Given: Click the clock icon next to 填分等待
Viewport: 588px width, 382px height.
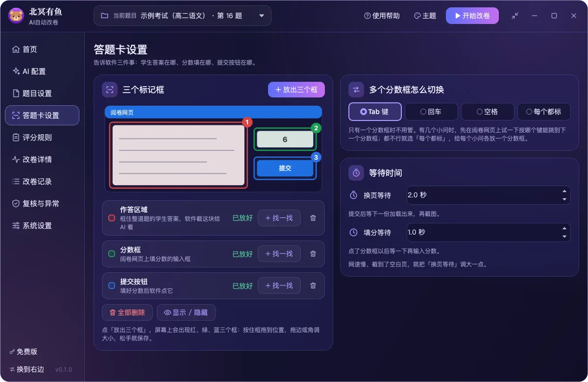Looking at the screenshot, I should tap(353, 232).
